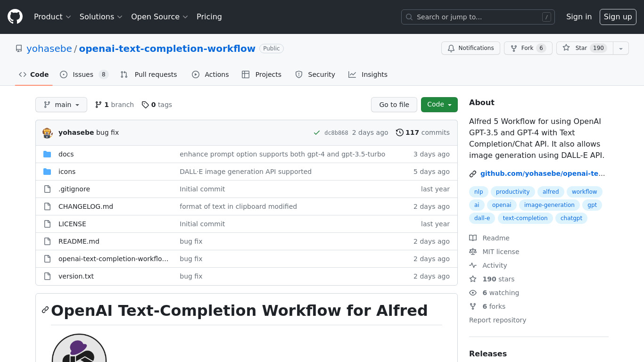Click the Notifications bell button
Screen dimensions: 644x362
tap(471, 48)
